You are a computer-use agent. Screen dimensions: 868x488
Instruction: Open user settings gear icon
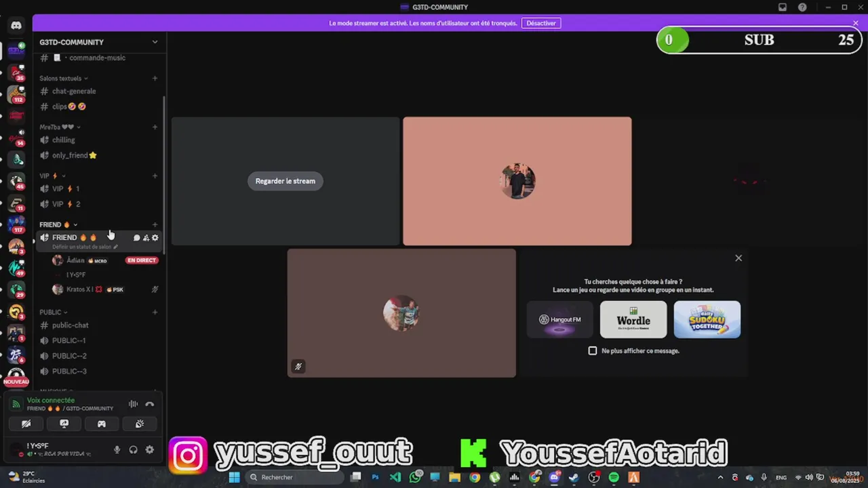(150, 449)
